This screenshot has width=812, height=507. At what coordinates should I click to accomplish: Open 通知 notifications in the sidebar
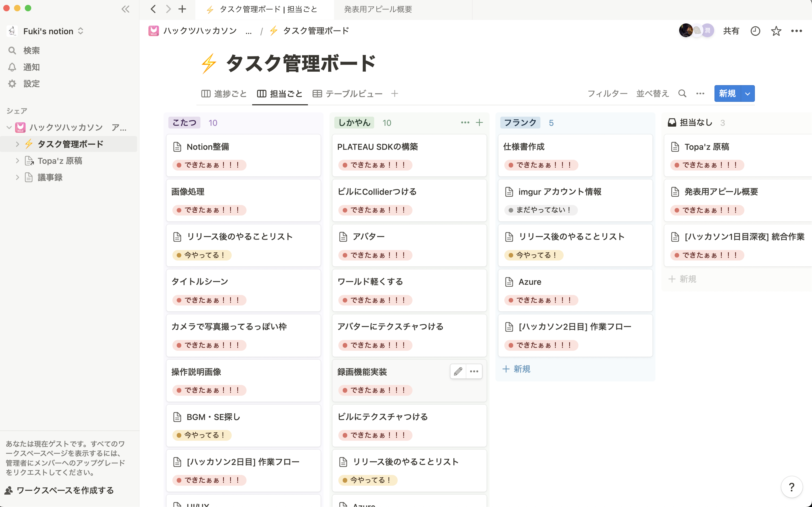(31, 67)
